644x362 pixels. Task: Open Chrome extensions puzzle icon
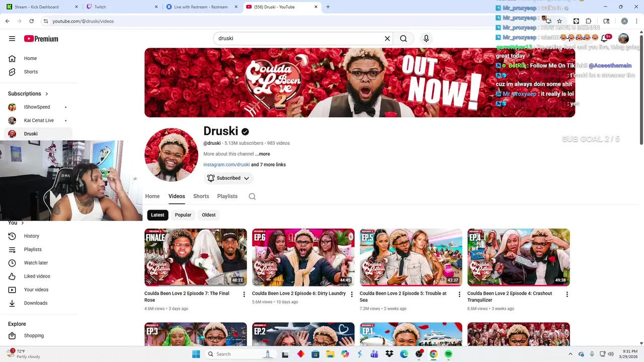(x=588, y=21)
